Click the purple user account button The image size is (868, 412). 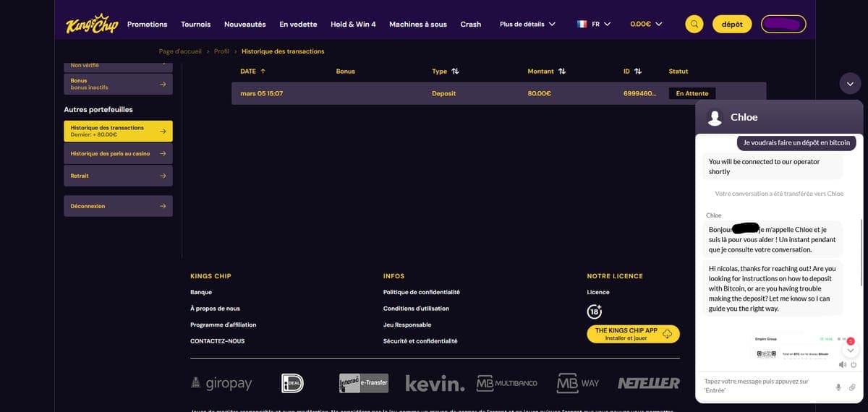pyautogui.click(x=784, y=24)
